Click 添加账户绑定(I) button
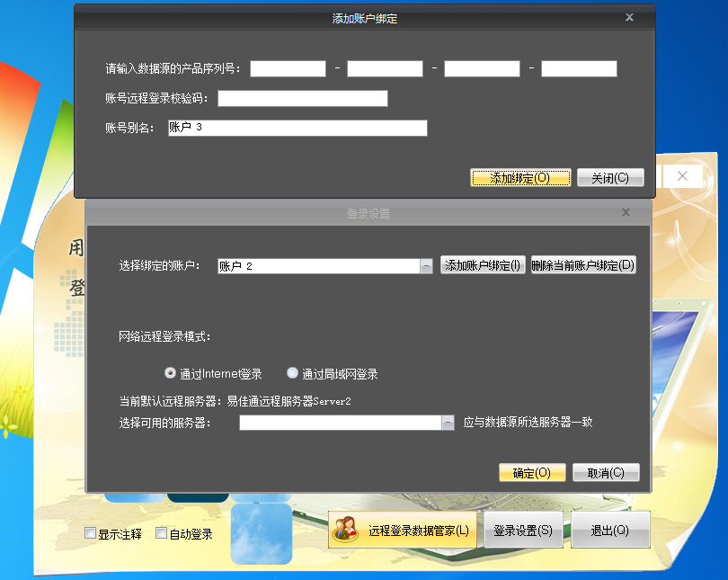Screen dimensions: 728x580 (x=484, y=265)
